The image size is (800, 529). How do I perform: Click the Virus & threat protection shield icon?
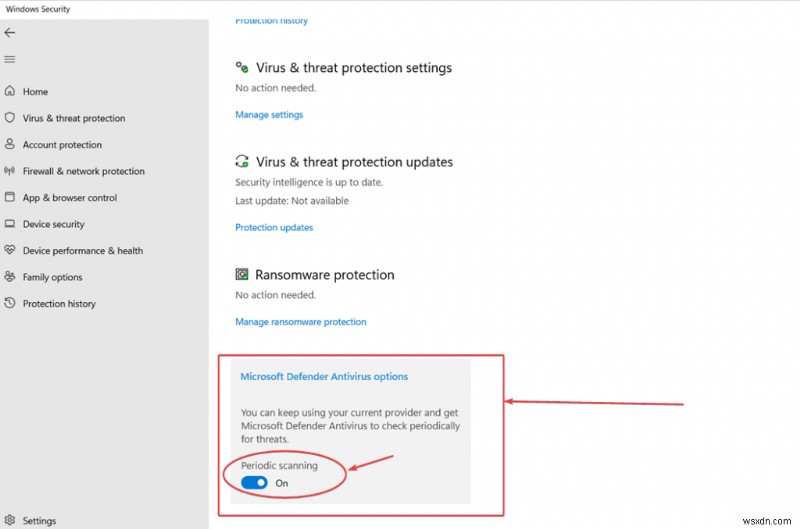point(10,118)
